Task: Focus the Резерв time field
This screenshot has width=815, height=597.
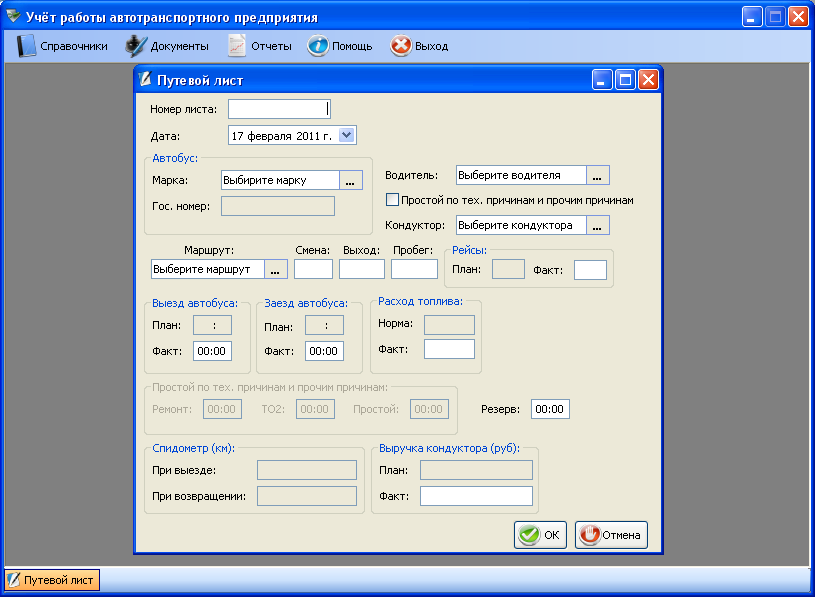Action: 550,409
